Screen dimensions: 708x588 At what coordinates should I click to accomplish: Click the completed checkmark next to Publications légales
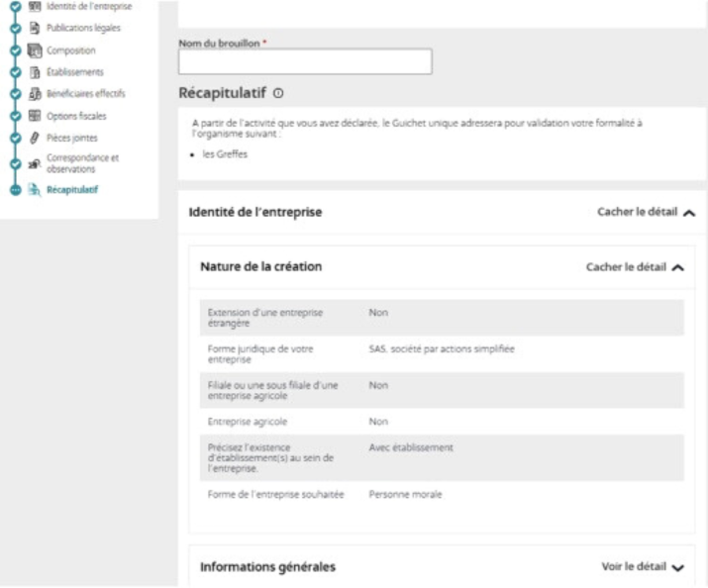click(x=14, y=29)
